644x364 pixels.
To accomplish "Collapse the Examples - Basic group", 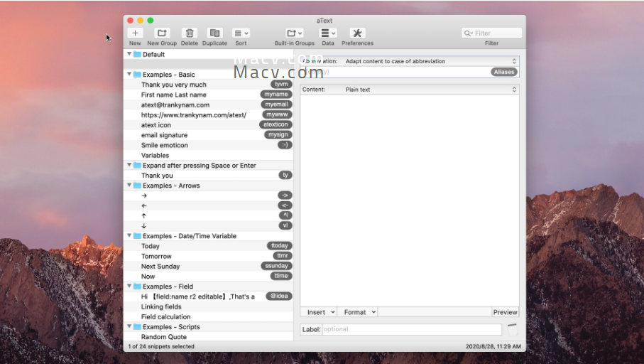I will [129, 74].
